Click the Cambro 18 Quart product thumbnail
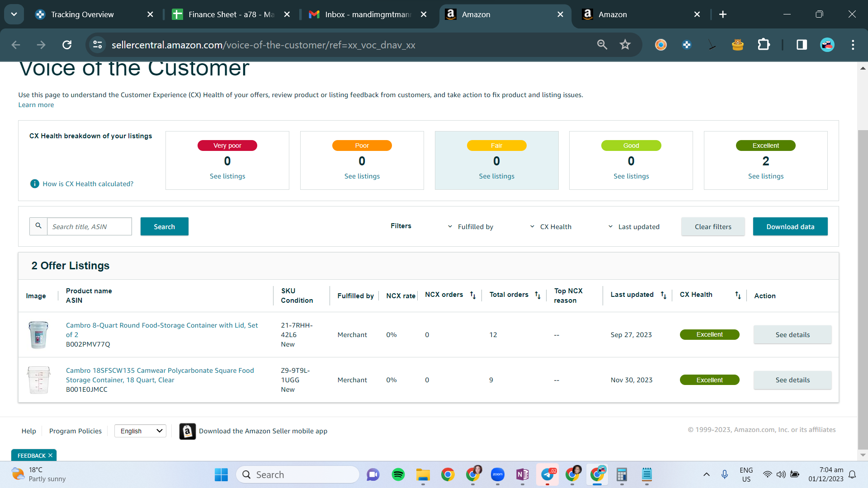Image resolution: width=868 pixels, height=488 pixels. click(x=38, y=380)
